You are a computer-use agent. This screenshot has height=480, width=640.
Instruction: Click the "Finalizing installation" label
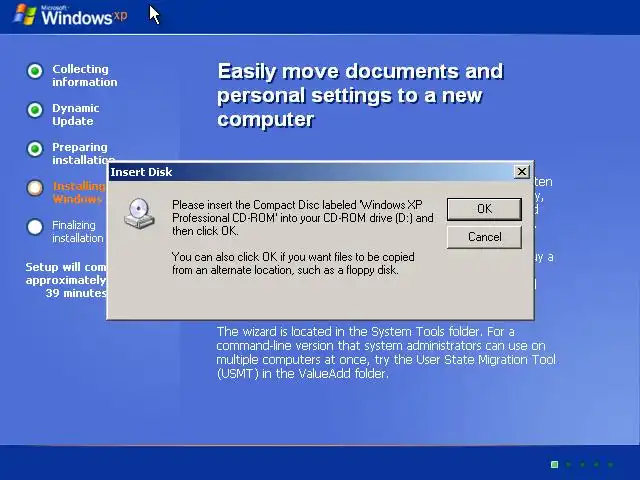pyautogui.click(x=78, y=231)
